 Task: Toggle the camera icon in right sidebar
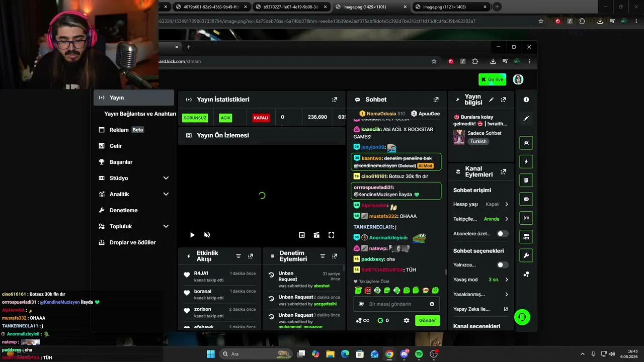[x=526, y=236]
